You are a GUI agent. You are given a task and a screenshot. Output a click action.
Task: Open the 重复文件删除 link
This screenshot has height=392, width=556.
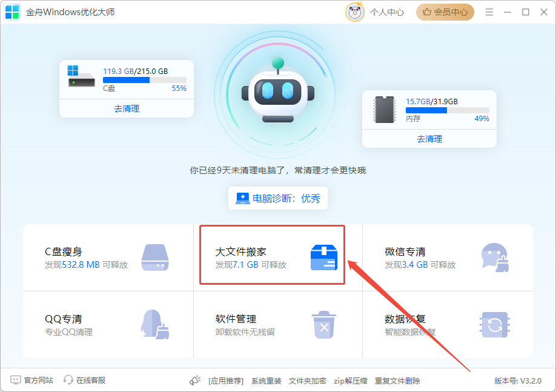pyautogui.click(x=397, y=380)
